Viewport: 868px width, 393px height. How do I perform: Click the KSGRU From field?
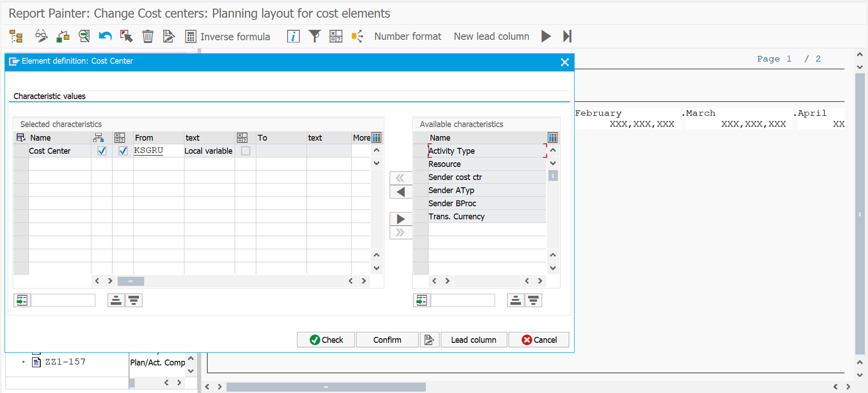tap(158, 151)
